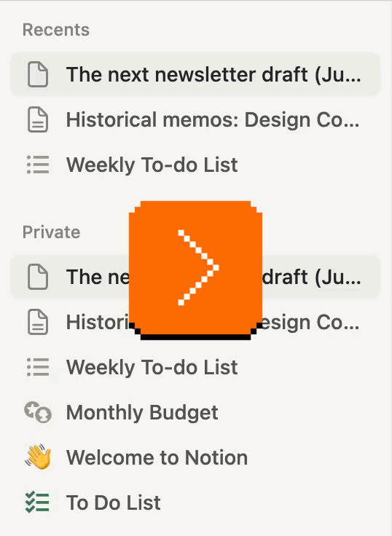The height and width of the screenshot is (536, 392).
Task: Open the Weekly To-do List title under Private
Action: (152, 367)
